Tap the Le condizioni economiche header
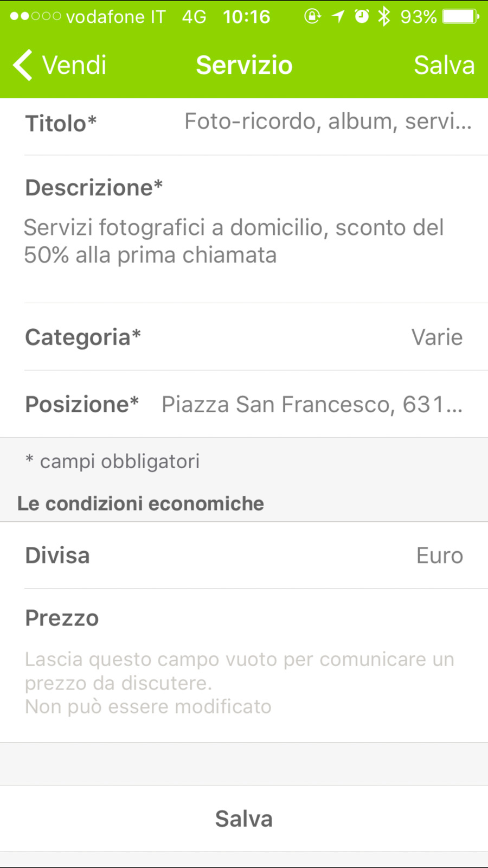 [x=140, y=503]
